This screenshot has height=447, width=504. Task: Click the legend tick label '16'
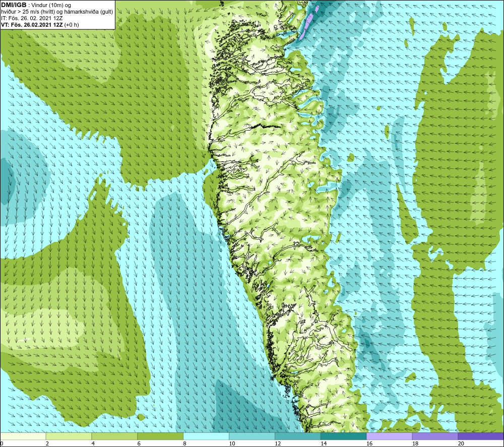[369, 443]
